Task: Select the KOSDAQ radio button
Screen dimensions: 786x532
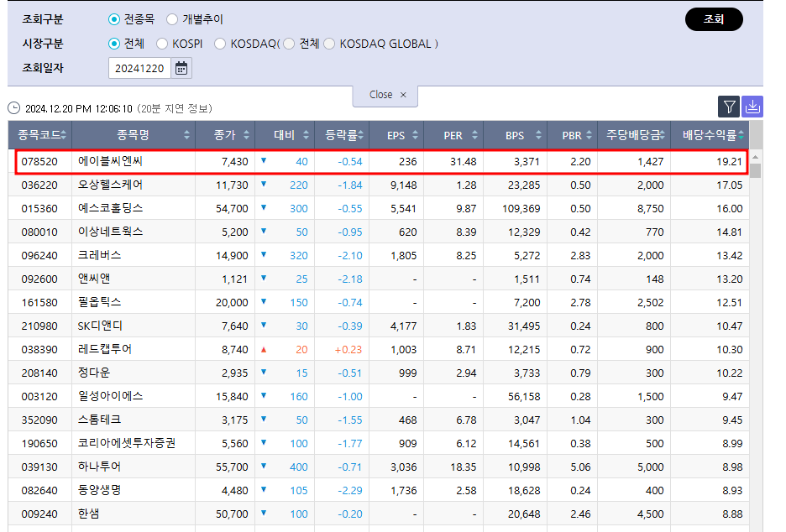Action: click(220, 44)
